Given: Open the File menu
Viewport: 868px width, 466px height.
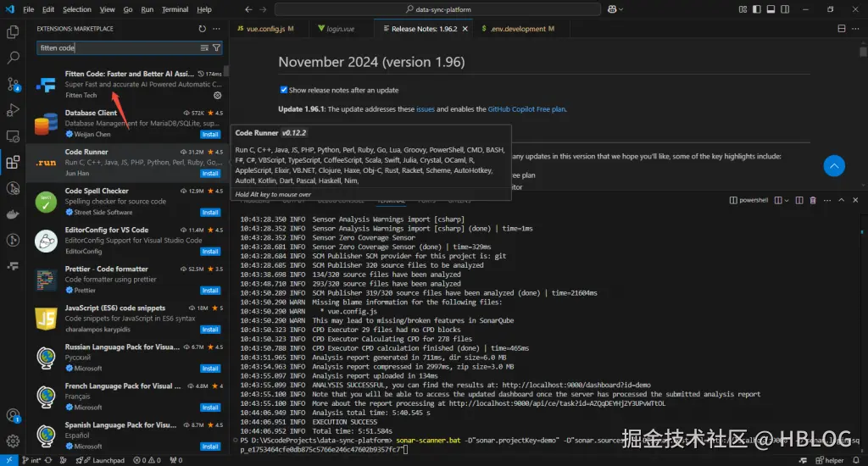Looking at the screenshot, I should 28,9.
